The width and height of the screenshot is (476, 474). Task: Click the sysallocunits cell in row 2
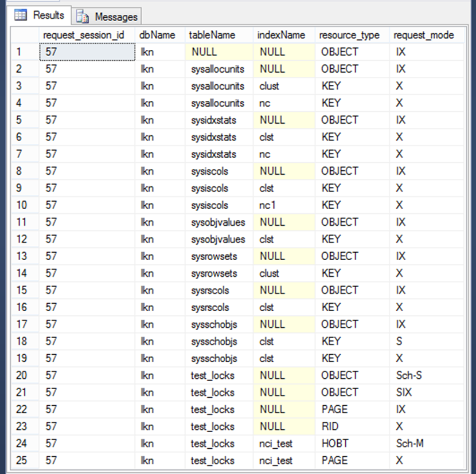[x=219, y=69]
